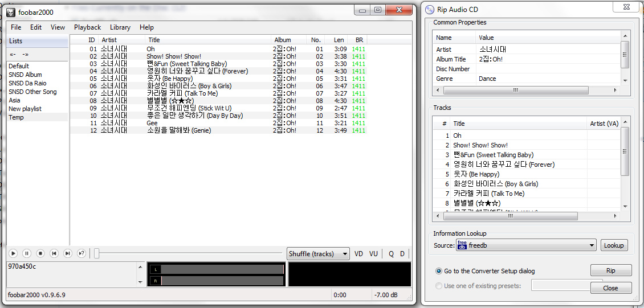Click the Disc Number value field
The width and height of the screenshot is (644, 308).
(x=548, y=69)
